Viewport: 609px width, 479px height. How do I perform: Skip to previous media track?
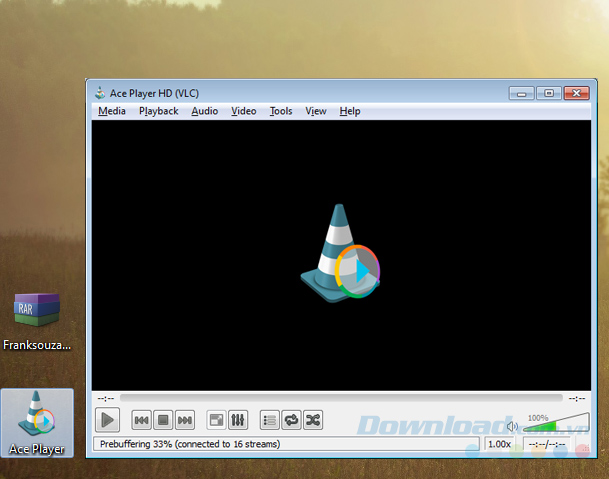pos(141,420)
